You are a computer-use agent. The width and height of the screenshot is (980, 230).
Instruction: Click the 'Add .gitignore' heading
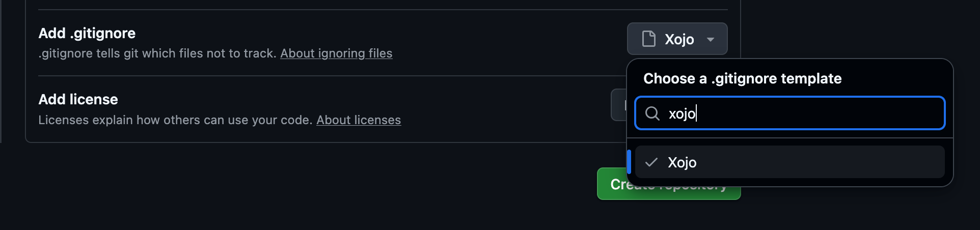point(87,33)
